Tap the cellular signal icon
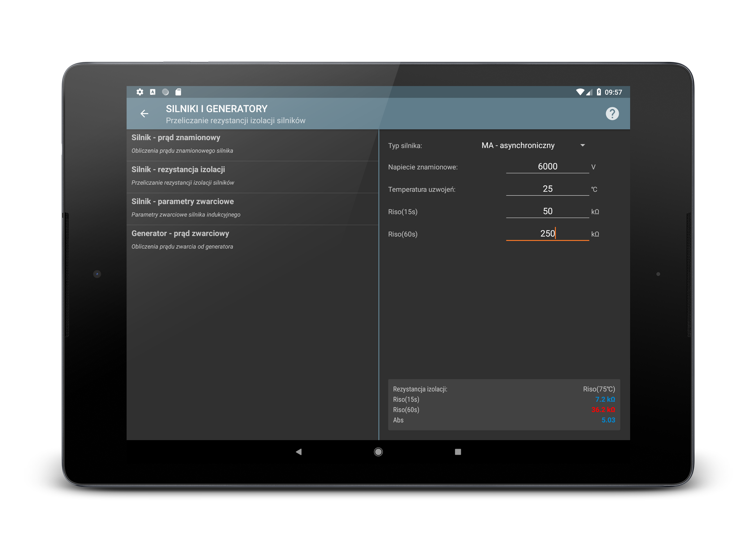This screenshot has width=756, height=549. tap(589, 92)
